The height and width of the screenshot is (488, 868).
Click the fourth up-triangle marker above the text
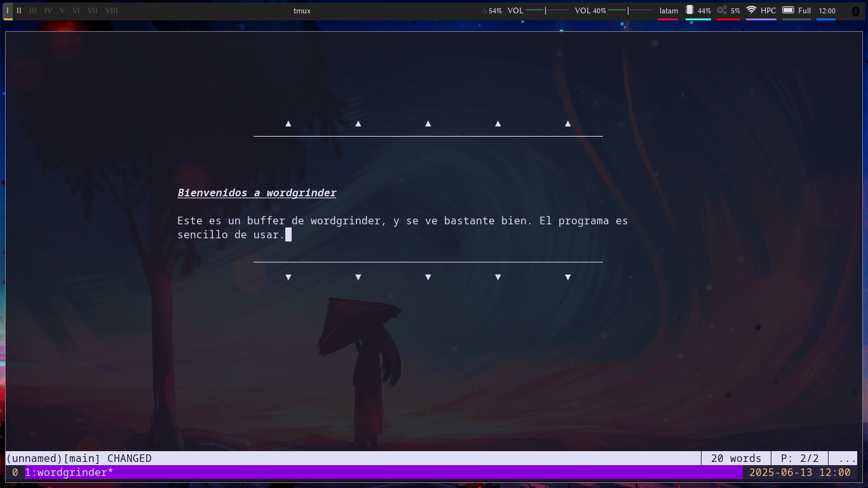(x=498, y=123)
